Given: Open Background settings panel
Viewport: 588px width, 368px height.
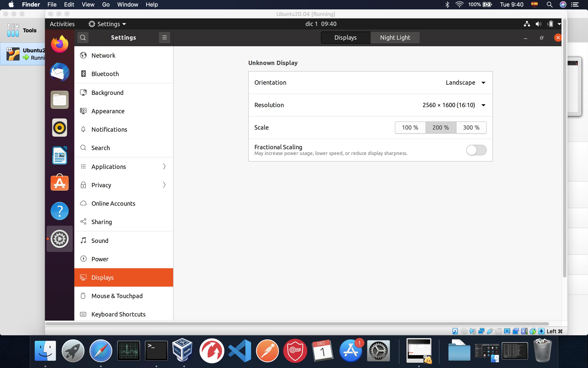Looking at the screenshot, I should tap(124, 92).
